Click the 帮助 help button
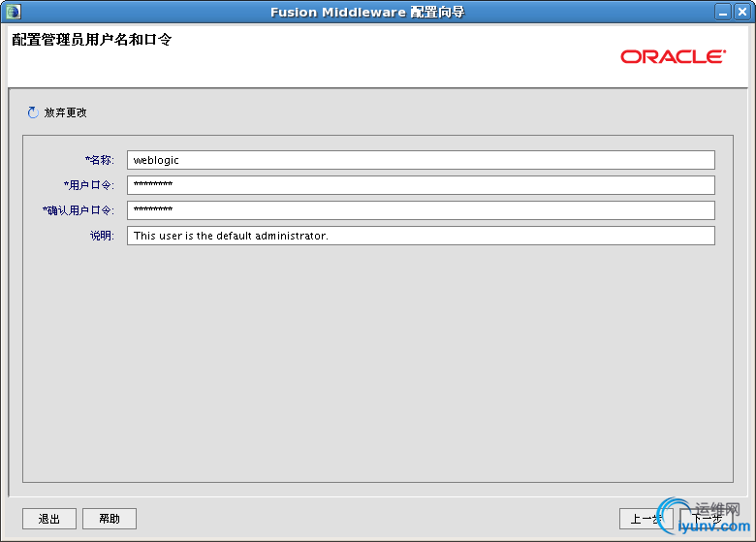The height and width of the screenshot is (542, 756). coord(110,519)
